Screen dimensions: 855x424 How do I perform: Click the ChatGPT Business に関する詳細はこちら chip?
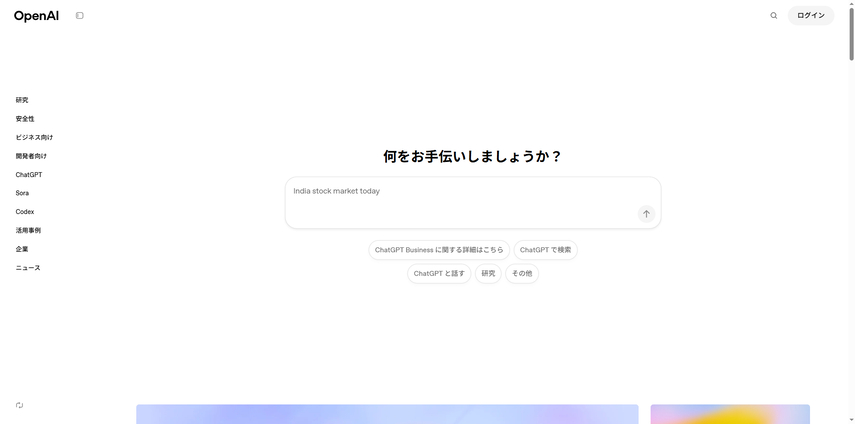tap(439, 250)
